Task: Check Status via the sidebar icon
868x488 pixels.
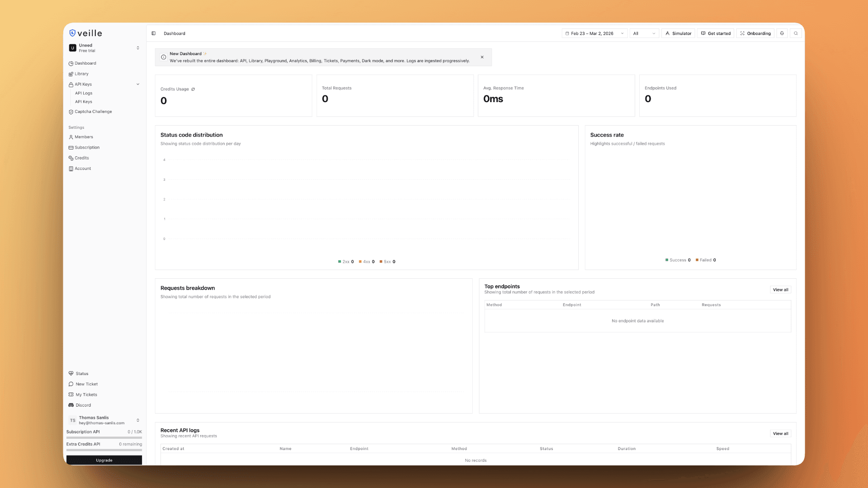Action: coord(79,373)
